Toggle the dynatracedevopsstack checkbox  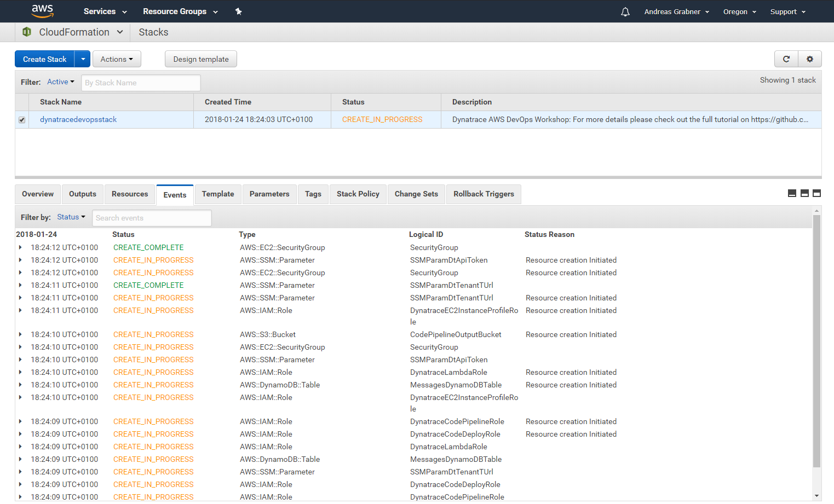22,120
